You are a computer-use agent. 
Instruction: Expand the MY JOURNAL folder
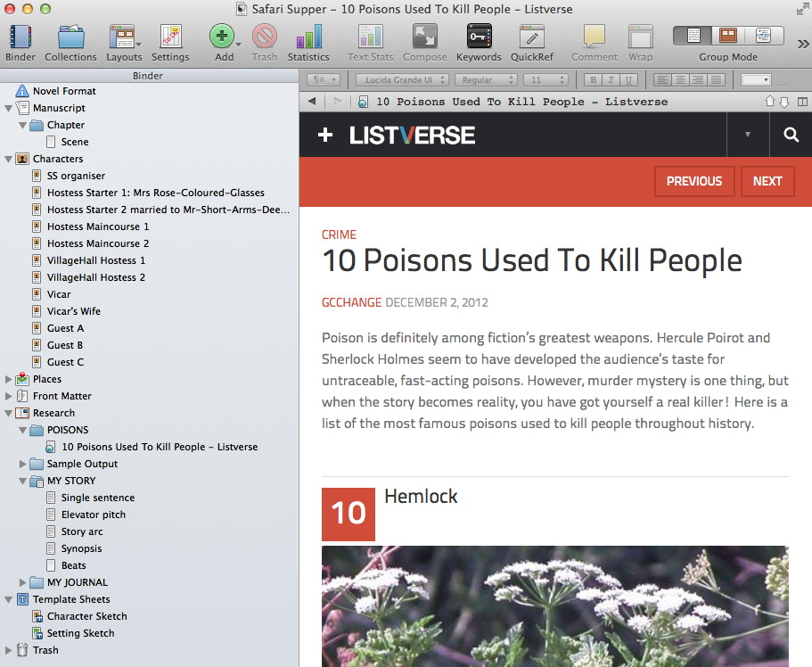pyautogui.click(x=23, y=582)
